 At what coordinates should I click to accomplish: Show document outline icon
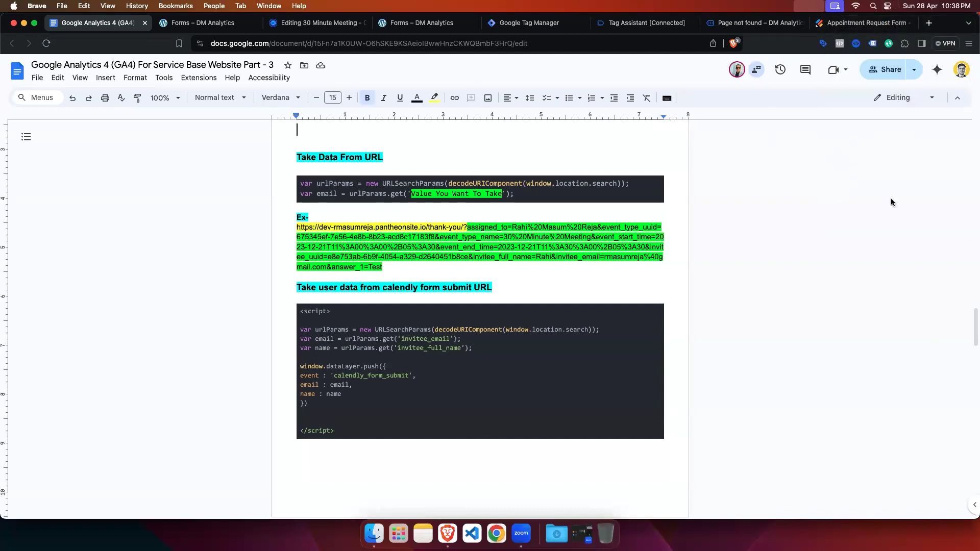pyautogui.click(x=26, y=137)
